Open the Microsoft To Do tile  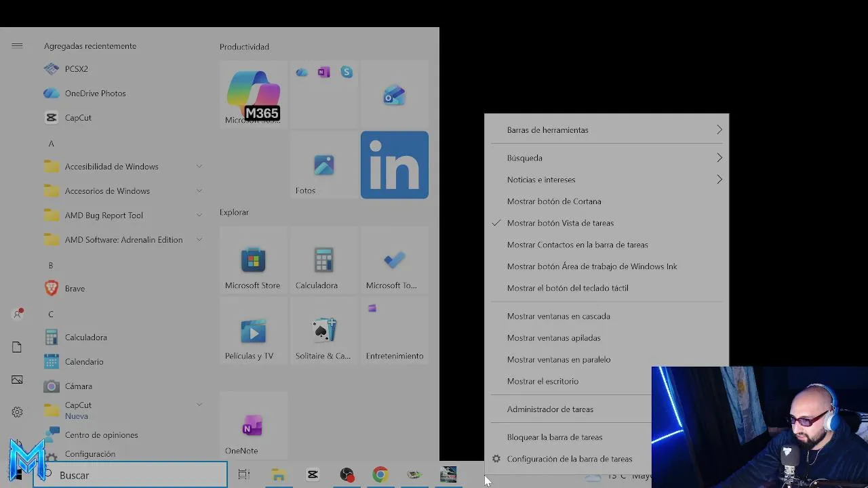click(395, 260)
